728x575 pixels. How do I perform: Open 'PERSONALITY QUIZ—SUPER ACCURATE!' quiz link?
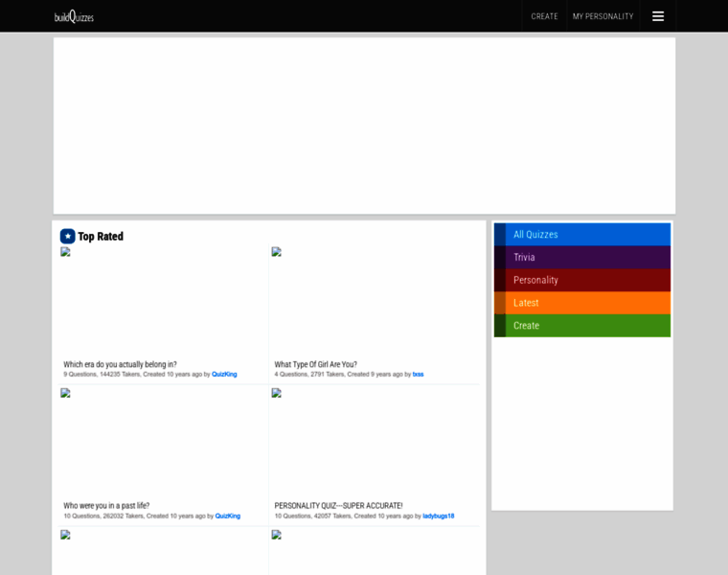click(x=338, y=505)
